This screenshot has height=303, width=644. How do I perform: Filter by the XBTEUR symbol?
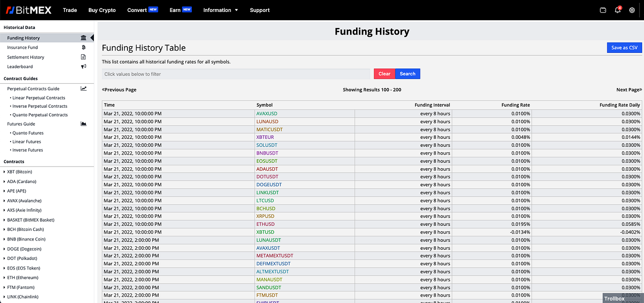coord(265,137)
